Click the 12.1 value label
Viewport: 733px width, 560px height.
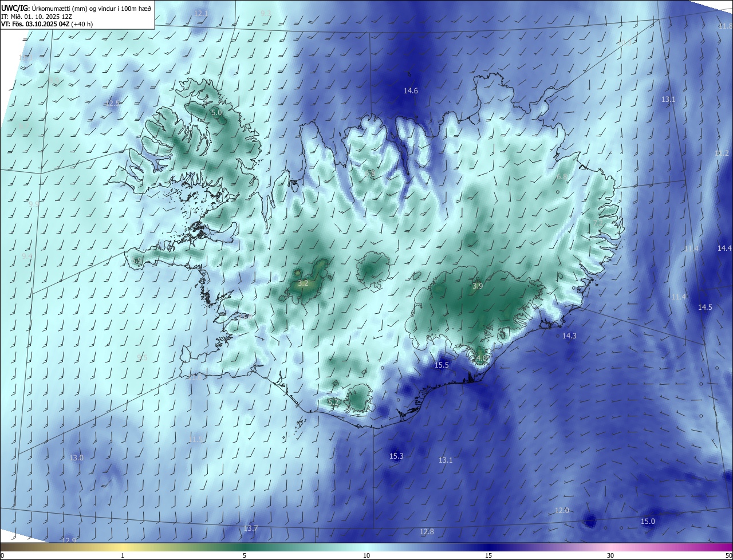point(201,13)
